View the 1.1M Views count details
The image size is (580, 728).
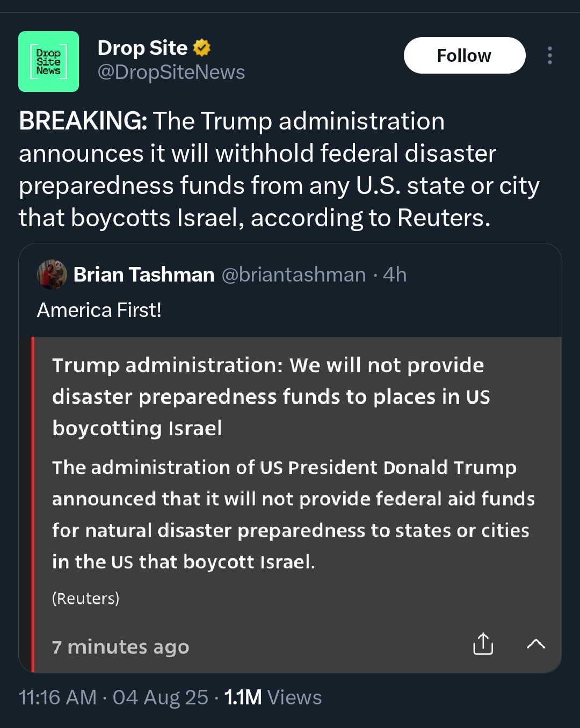coord(273,697)
